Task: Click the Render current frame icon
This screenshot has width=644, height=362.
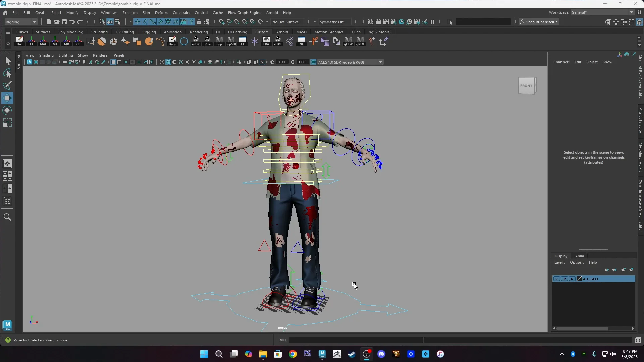Action: click(x=378, y=21)
